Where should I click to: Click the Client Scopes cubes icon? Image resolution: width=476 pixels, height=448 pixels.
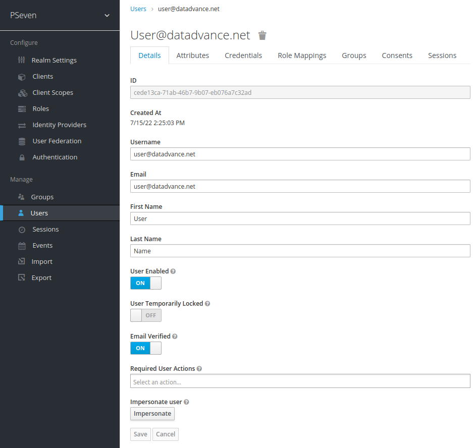pyautogui.click(x=23, y=93)
